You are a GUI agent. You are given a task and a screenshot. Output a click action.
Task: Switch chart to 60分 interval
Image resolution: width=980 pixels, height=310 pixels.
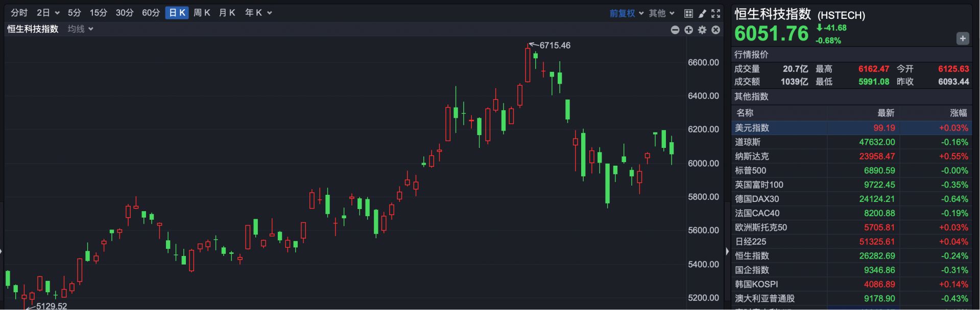[x=151, y=13]
